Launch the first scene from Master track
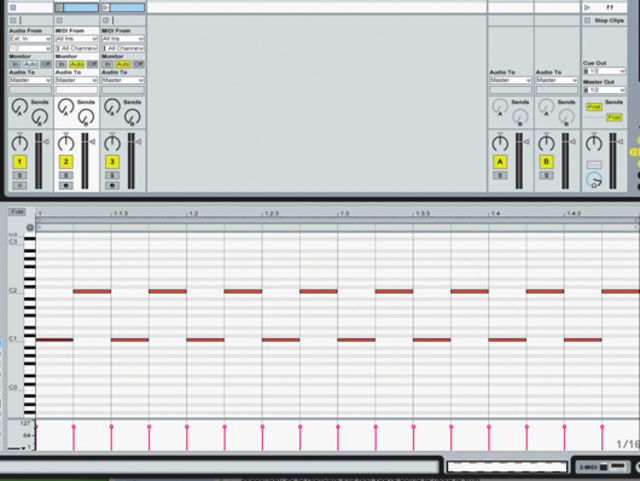This screenshot has height=481, width=640. tap(587, 7)
